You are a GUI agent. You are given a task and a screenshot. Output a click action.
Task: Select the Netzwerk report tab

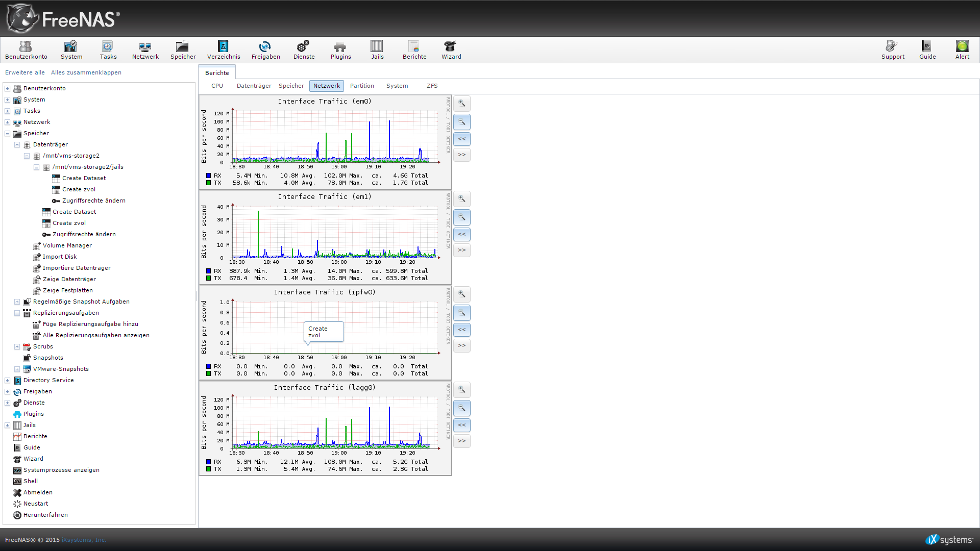pos(327,86)
